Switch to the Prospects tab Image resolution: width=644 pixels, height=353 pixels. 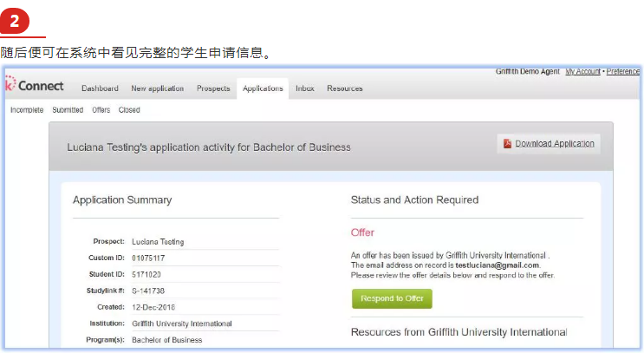(213, 88)
